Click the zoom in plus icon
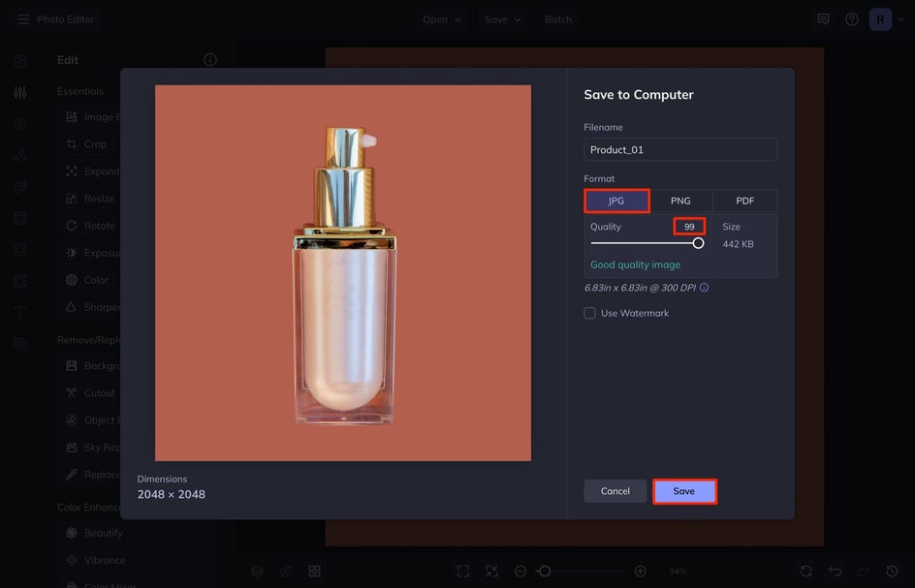Image resolution: width=915 pixels, height=588 pixels. pyautogui.click(x=640, y=572)
